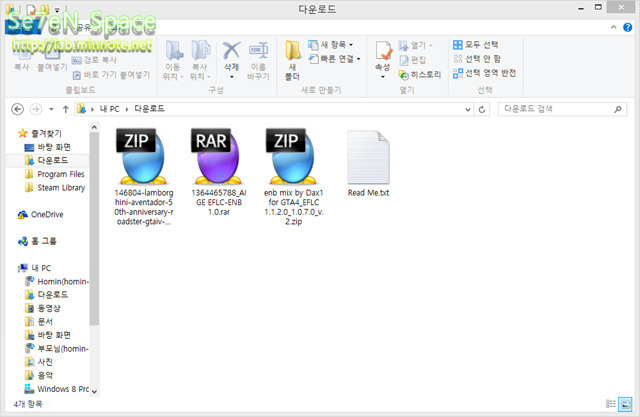Click 바로 가기 붙여넣기 (paste shortcut)
Screen dimensions: 640x417
tap(111, 75)
